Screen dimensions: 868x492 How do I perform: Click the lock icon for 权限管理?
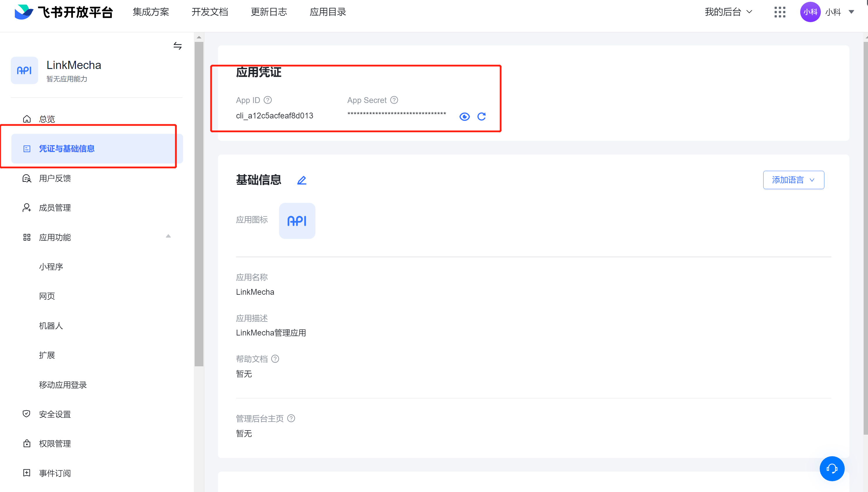(27, 443)
